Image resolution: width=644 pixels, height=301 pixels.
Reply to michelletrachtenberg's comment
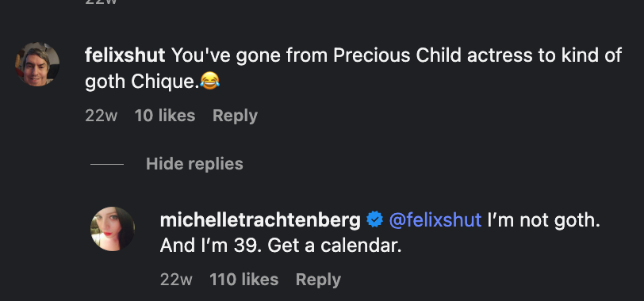point(318,280)
